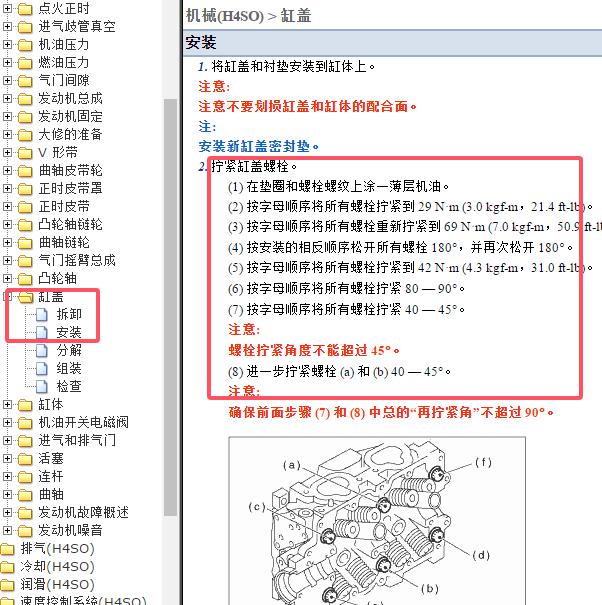Open the 安装 page under 缸盖
The image size is (602, 605).
(69, 332)
